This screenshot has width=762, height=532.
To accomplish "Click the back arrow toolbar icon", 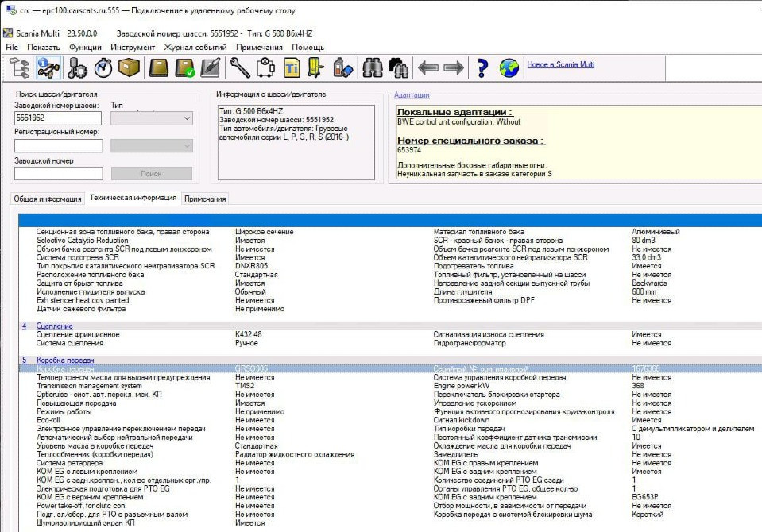I will click(428, 68).
